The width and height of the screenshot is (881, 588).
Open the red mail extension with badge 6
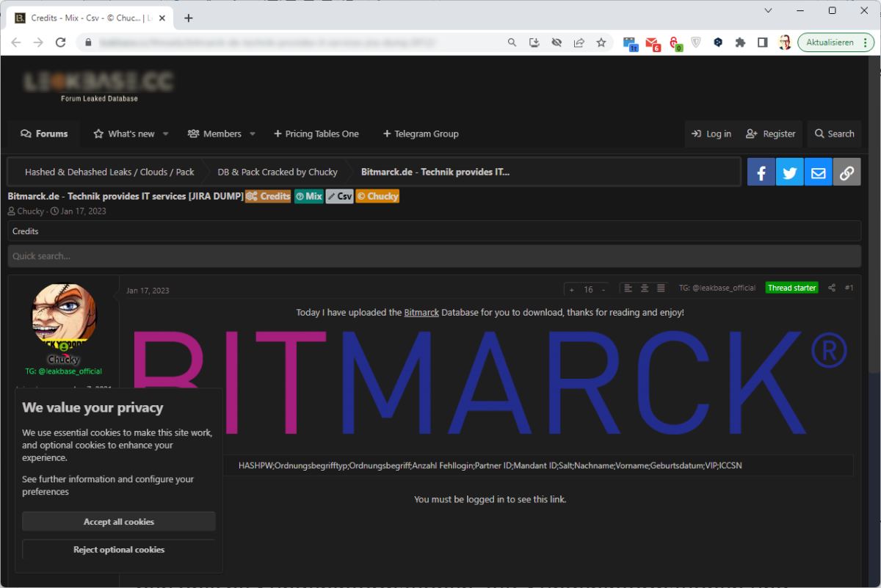click(653, 43)
